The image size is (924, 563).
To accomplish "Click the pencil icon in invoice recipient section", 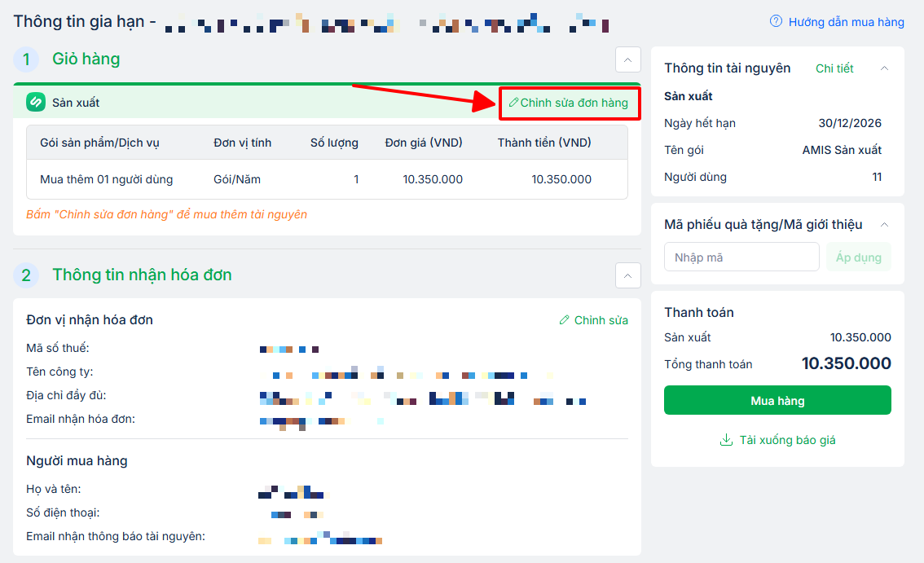I will coord(564,320).
